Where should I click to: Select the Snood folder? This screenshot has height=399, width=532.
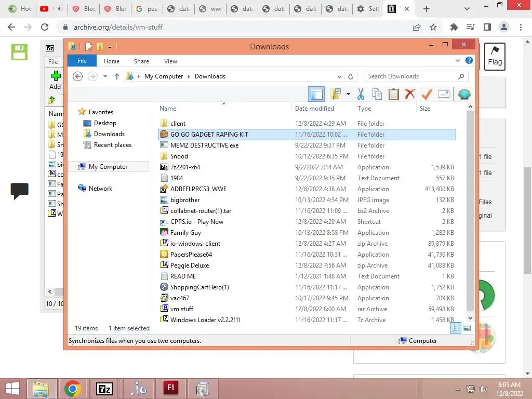pyautogui.click(x=307, y=156)
